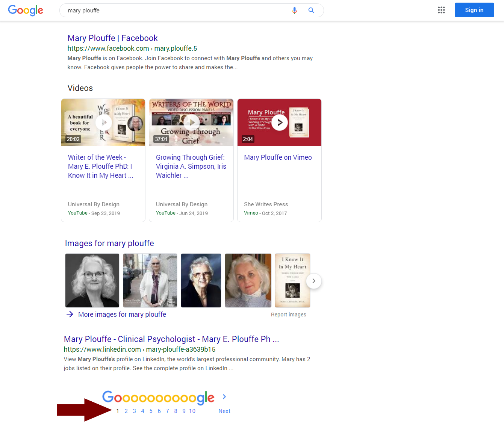
Task: Go to results page 3
Action: click(134, 411)
